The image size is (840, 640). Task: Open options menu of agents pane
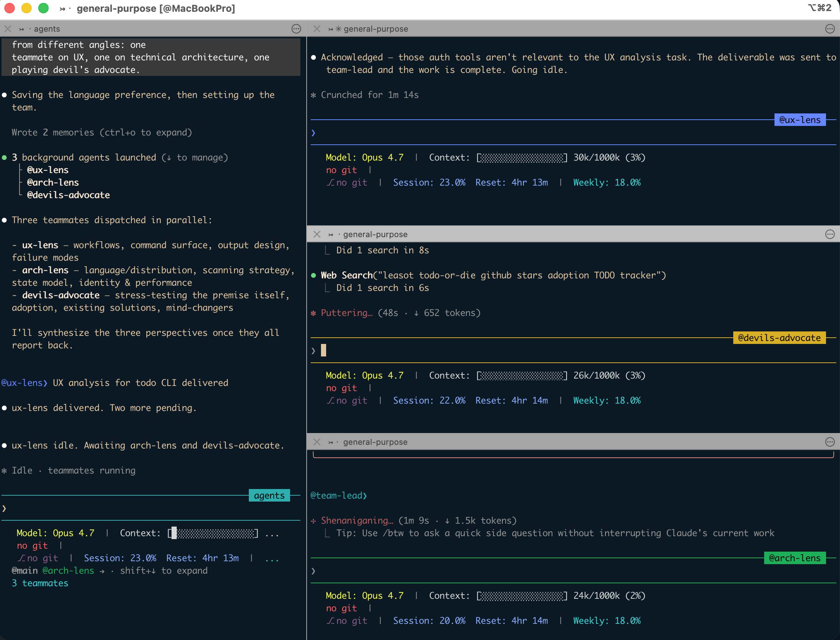tap(296, 29)
